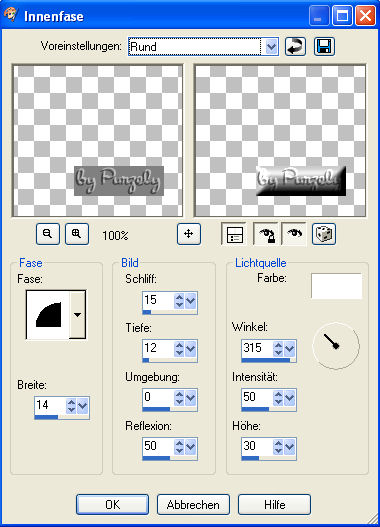Click the after preview image pane
This screenshot has height=527, width=380.
pos(280,140)
